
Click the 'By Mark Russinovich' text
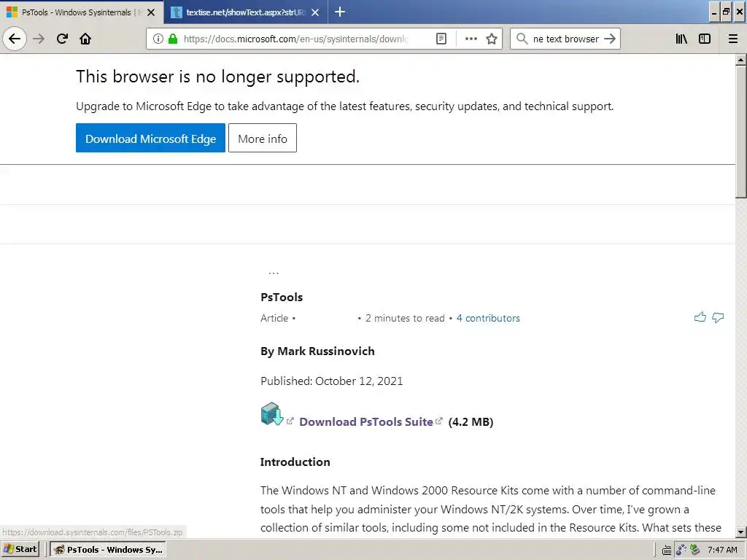(x=317, y=351)
